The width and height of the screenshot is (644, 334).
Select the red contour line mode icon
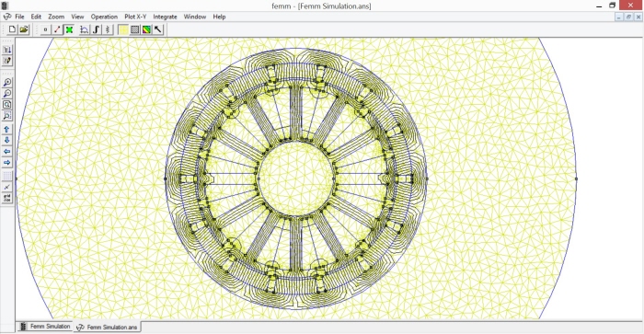coord(57,29)
